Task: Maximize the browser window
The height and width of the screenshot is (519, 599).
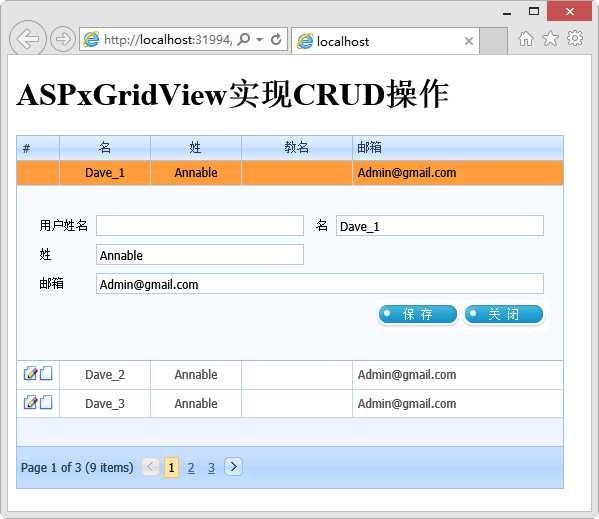Action: (534, 11)
